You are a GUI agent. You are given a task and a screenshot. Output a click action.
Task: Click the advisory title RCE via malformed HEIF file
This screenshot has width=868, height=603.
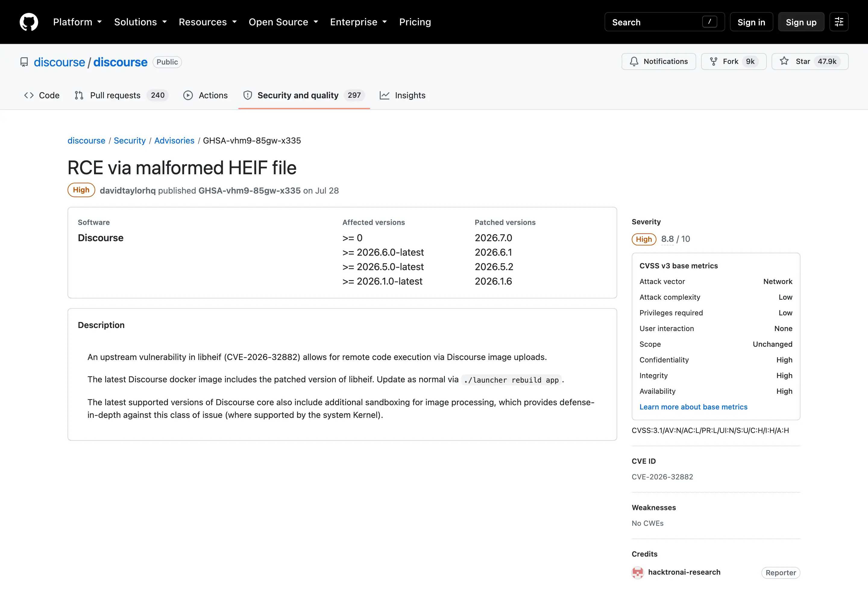coord(182,168)
